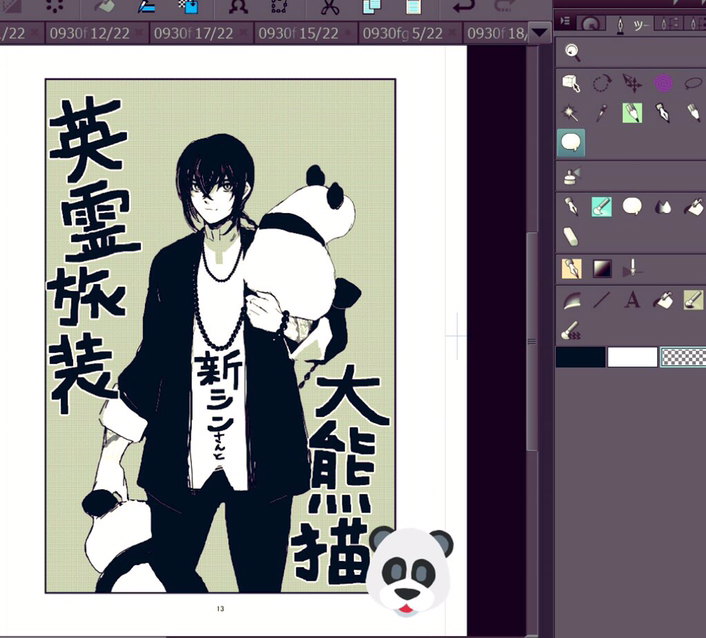The height and width of the screenshot is (638, 706).
Task: Select the cyan-highlighted Brush tool
Action: (602, 207)
